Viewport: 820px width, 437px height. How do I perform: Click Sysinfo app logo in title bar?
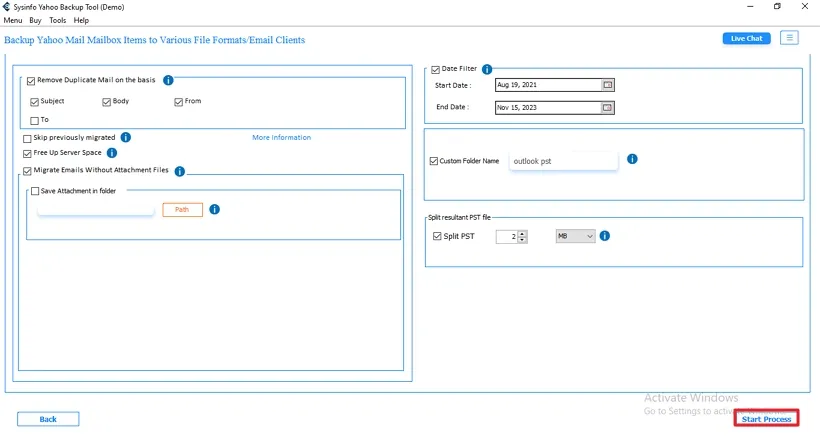tap(6, 7)
